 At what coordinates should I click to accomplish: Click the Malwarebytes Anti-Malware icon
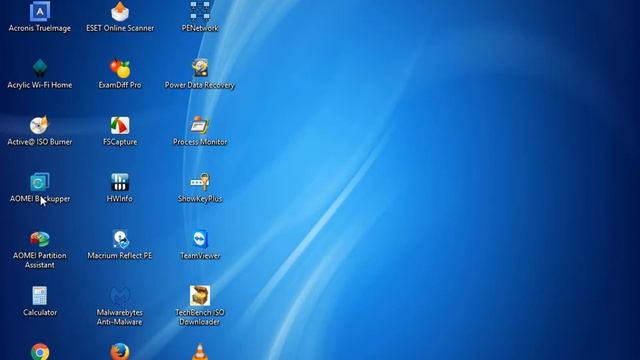[x=120, y=296]
